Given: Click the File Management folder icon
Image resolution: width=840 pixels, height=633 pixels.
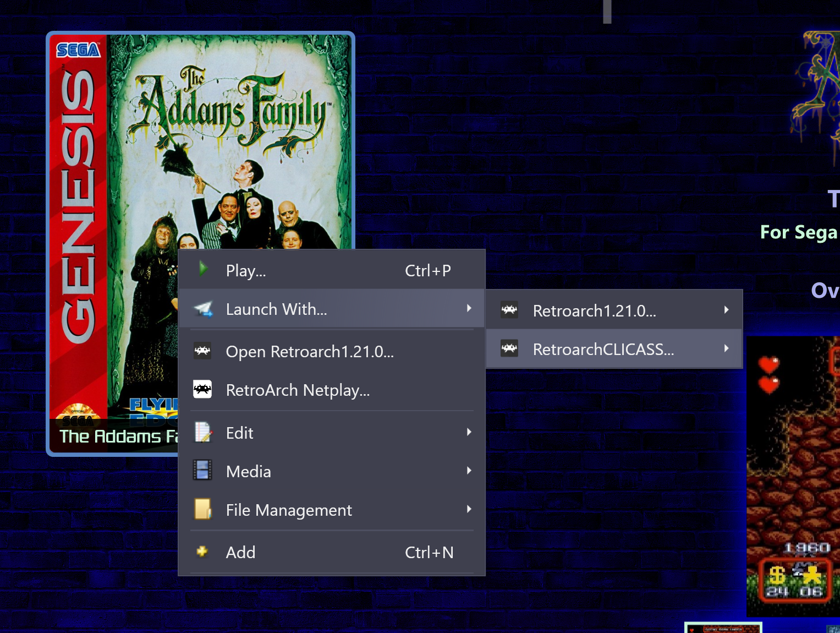Looking at the screenshot, I should pos(203,509).
